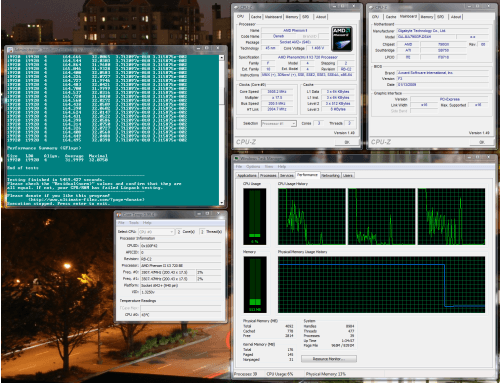This screenshot has width=500, height=383.
Task: Click the 'End of tests' console line
Action: pyautogui.click(x=23, y=168)
